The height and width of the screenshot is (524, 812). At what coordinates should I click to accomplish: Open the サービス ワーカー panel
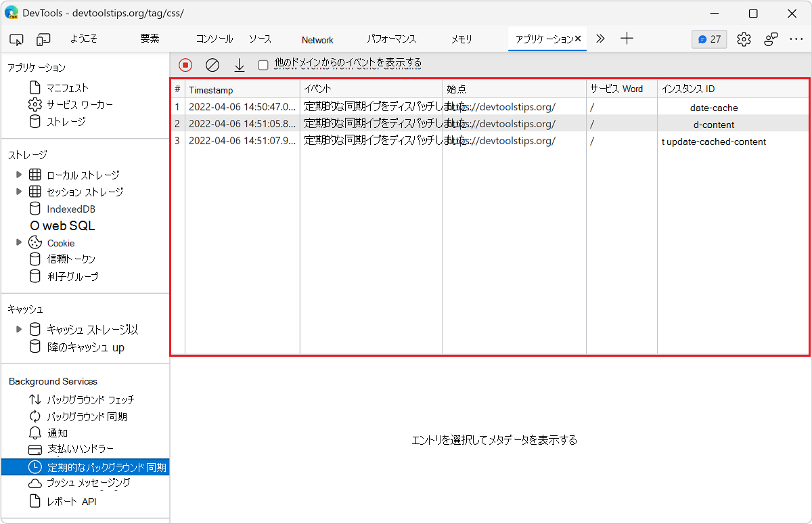tap(78, 104)
